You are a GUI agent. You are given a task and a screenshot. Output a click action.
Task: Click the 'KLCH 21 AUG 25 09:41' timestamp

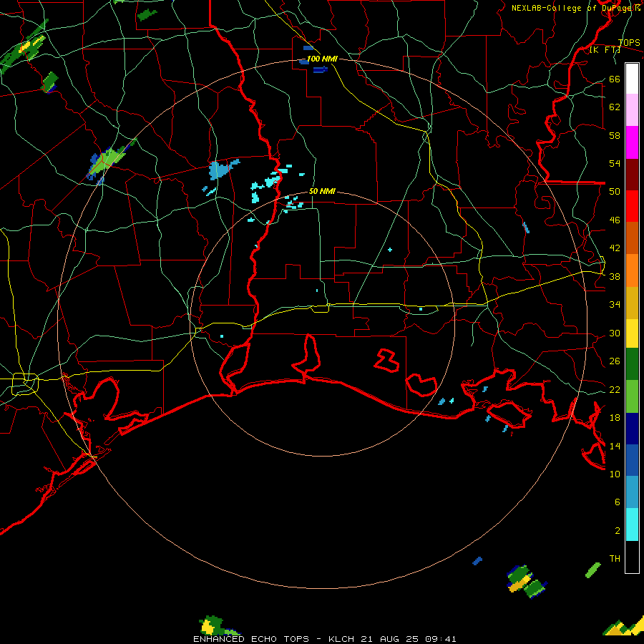pyautogui.click(x=392, y=639)
